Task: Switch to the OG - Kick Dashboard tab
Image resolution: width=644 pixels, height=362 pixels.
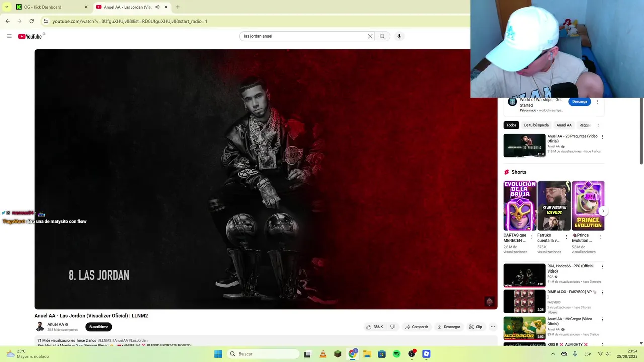Action: [50, 7]
